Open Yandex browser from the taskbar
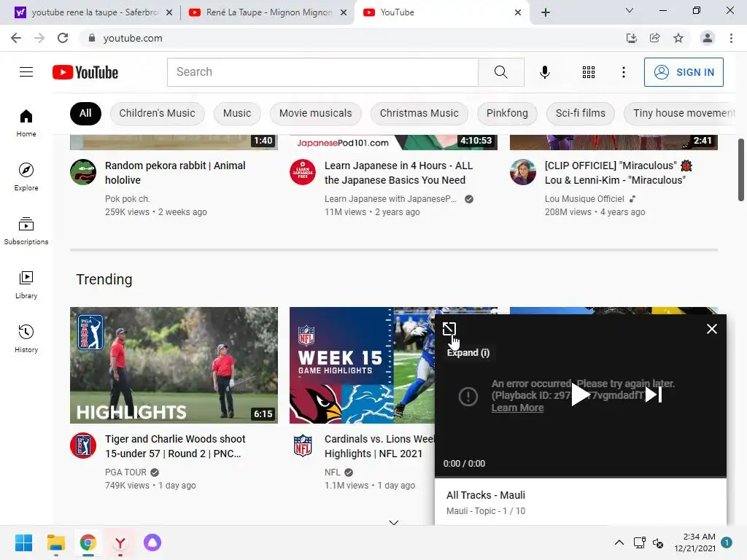This screenshot has width=747, height=560. coord(120,542)
